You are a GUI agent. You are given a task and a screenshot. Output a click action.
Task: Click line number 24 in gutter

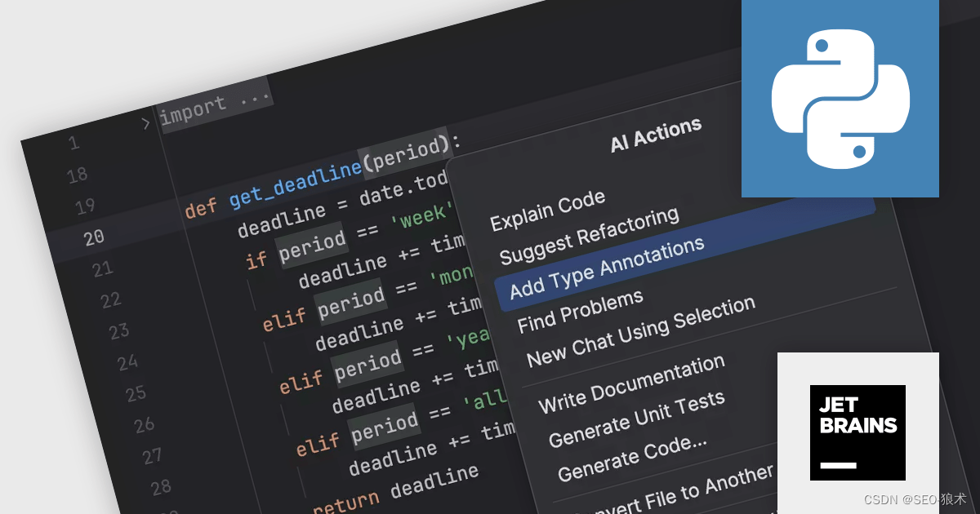pos(128,361)
